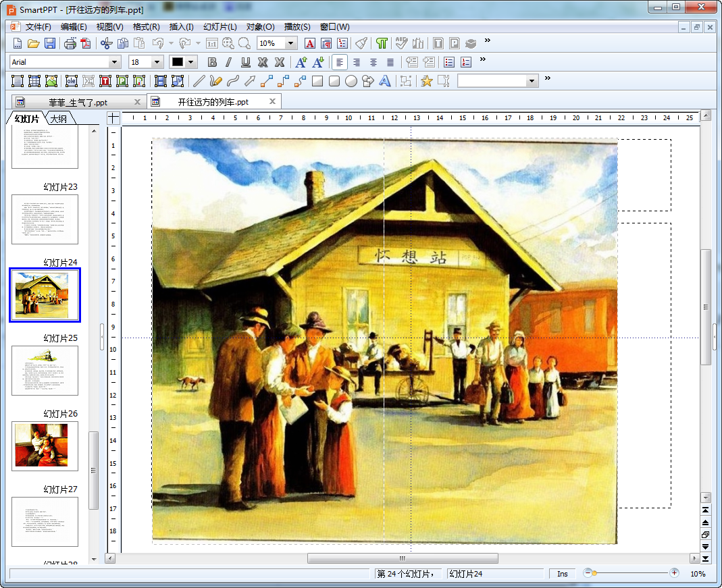This screenshot has height=588, width=722.
Task: Toggle numbered list formatting
Action: click(x=466, y=62)
